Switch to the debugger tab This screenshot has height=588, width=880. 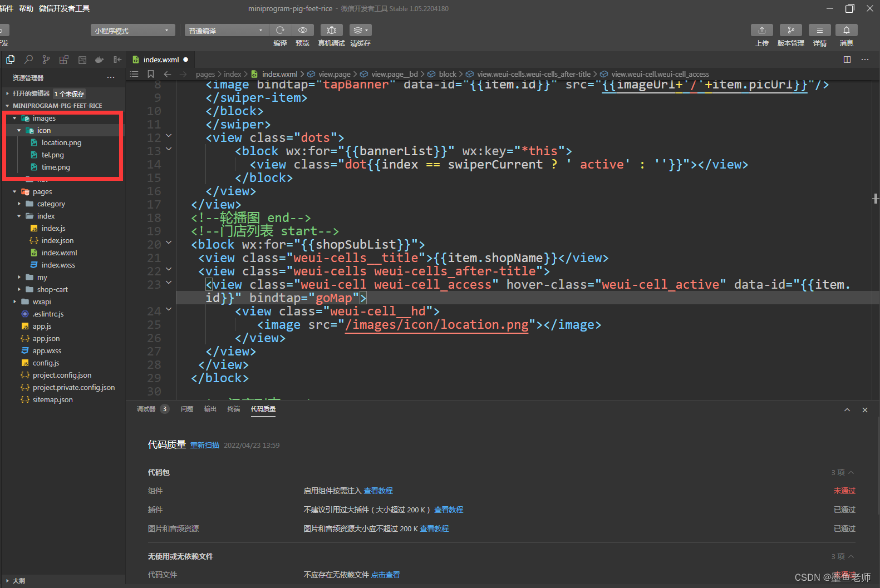click(146, 409)
